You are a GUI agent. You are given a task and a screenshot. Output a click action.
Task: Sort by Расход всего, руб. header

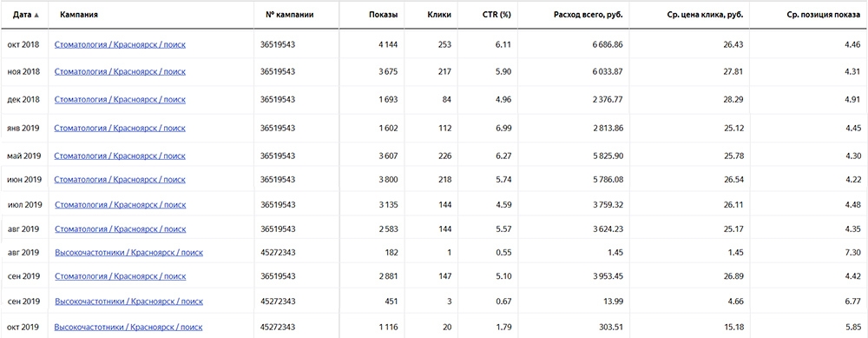(588, 15)
